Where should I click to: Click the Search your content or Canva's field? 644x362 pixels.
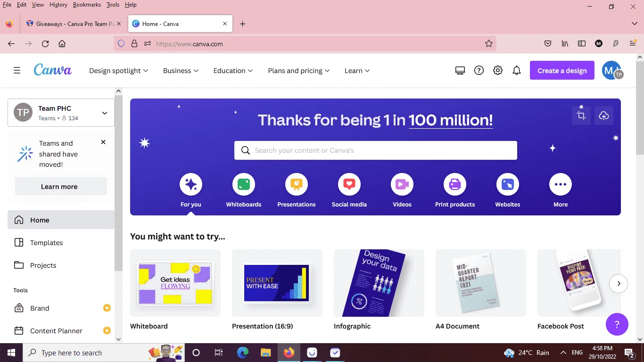pos(376,150)
